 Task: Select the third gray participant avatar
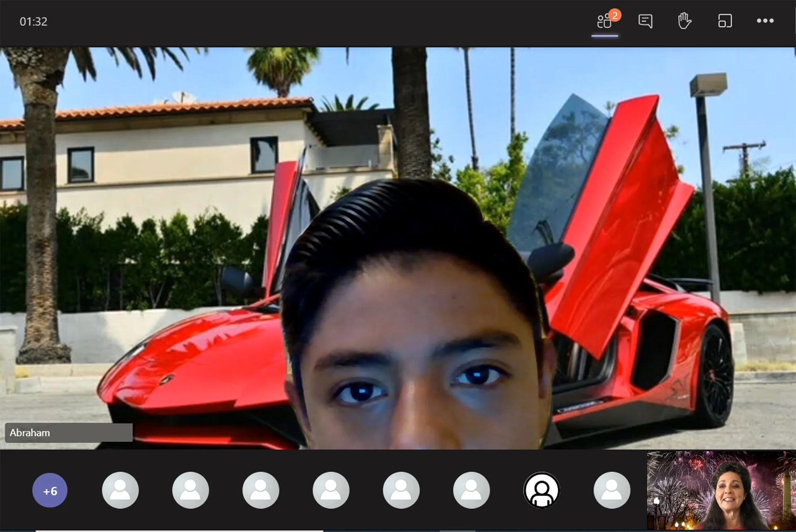click(261, 491)
